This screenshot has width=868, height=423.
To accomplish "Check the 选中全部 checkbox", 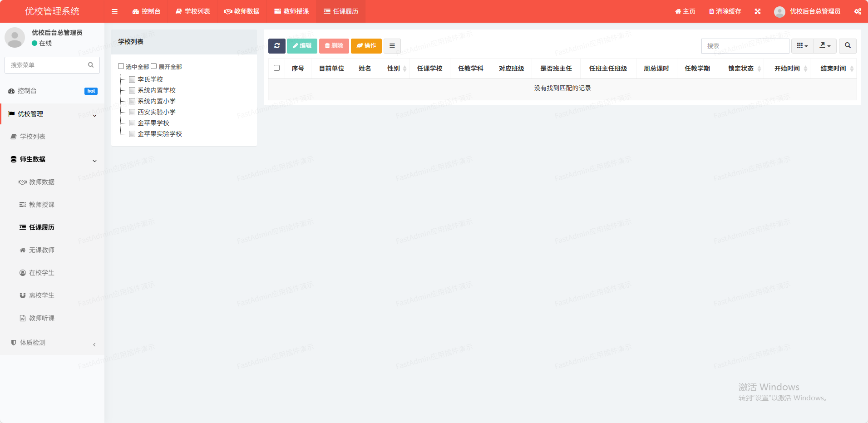I will 121,66.
